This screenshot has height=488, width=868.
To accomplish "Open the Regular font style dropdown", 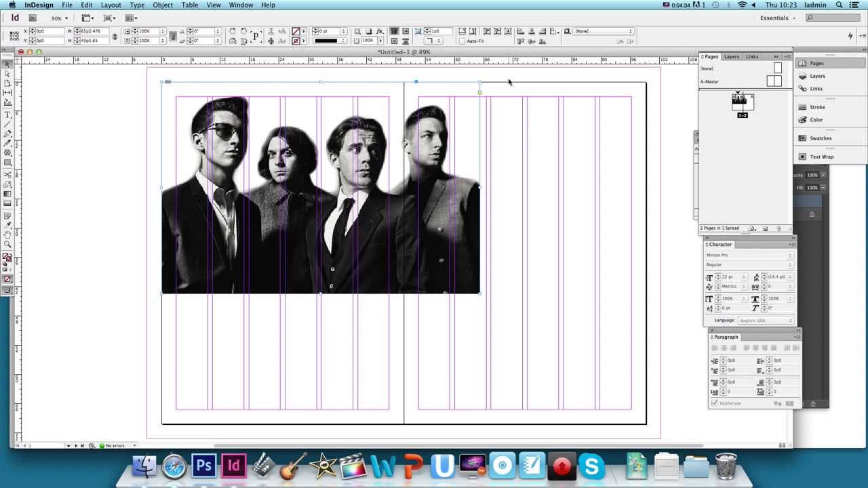I will [749, 265].
